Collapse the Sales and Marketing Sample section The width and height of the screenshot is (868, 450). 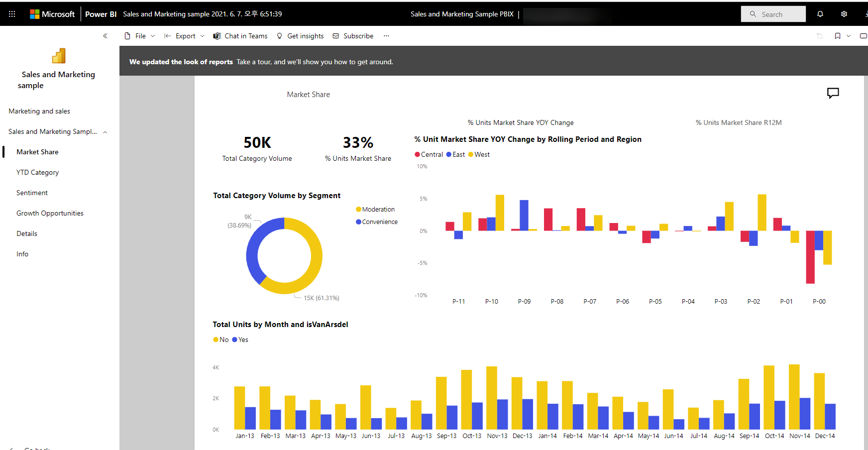coord(105,132)
